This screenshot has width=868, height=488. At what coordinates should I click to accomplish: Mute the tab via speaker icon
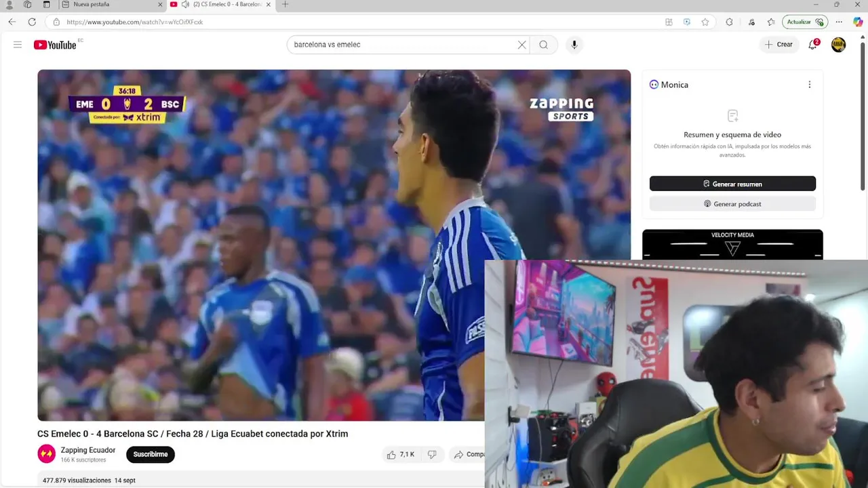click(x=185, y=4)
